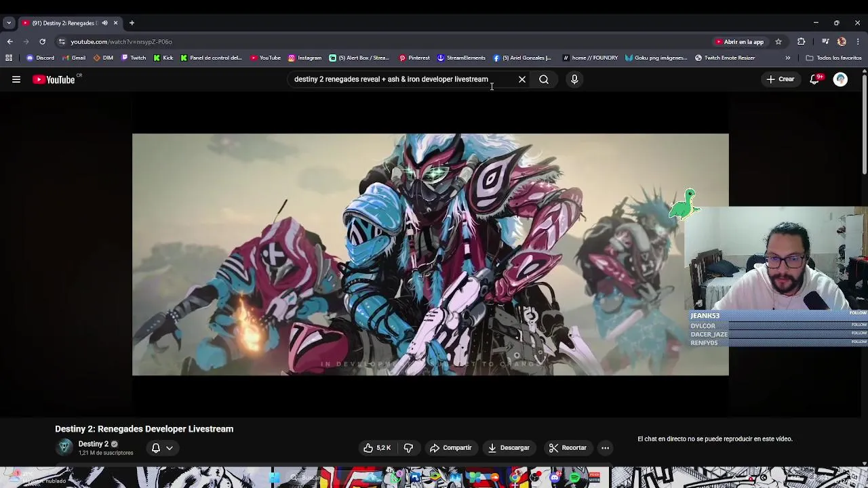
Task: Open the Chrome profile avatar
Action: coord(842,42)
